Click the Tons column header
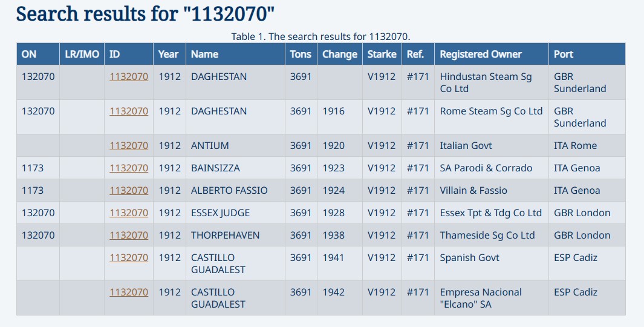This screenshot has width=644, height=327. [x=301, y=54]
